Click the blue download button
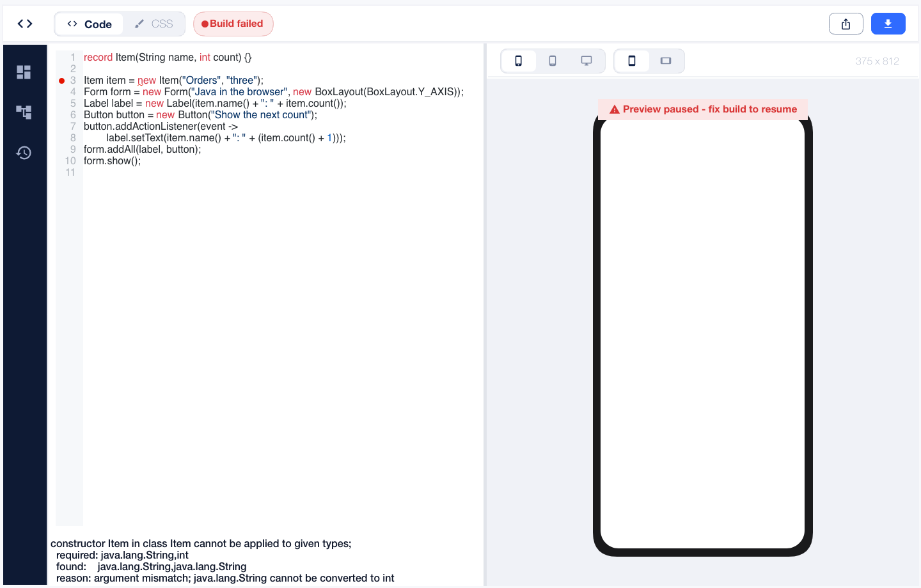This screenshot has height=588, width=921. click(888, 24)
